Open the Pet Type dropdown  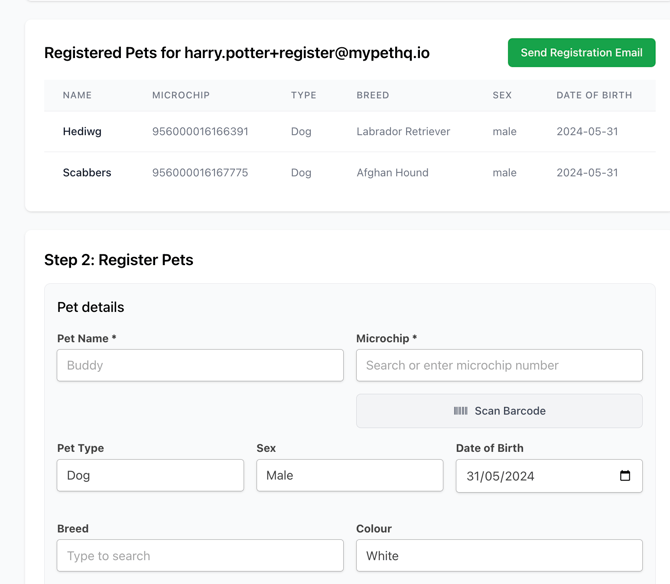coord(150,475)
